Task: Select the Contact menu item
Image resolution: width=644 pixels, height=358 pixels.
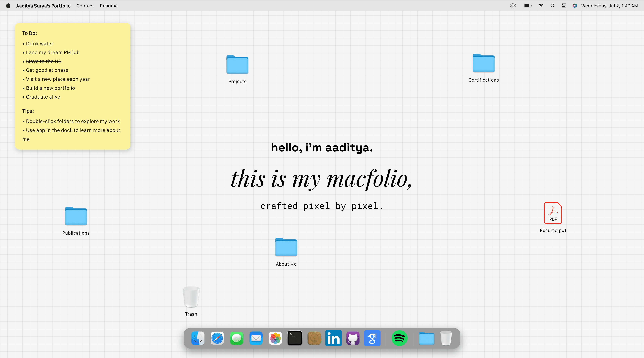Action: pyautogui.click(x=85, y=6)
